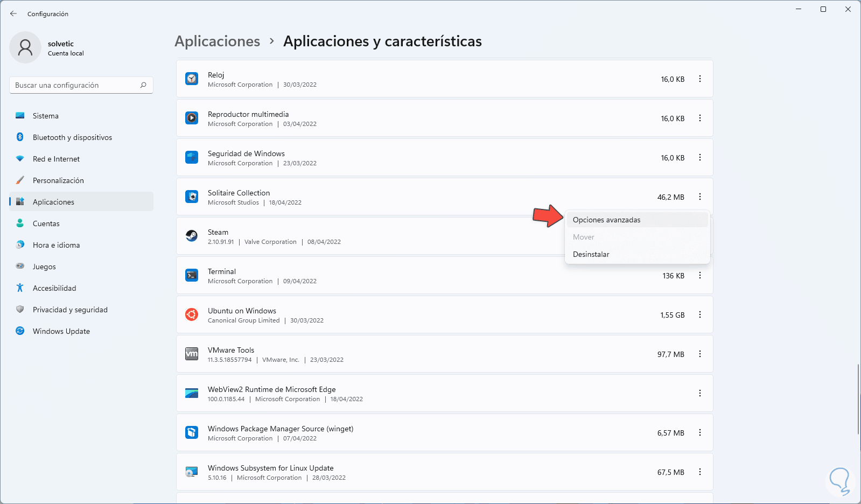Screen dimensions: 861x504
Task: Open three-dot menu for Reloj
Action: coord(700,79)
